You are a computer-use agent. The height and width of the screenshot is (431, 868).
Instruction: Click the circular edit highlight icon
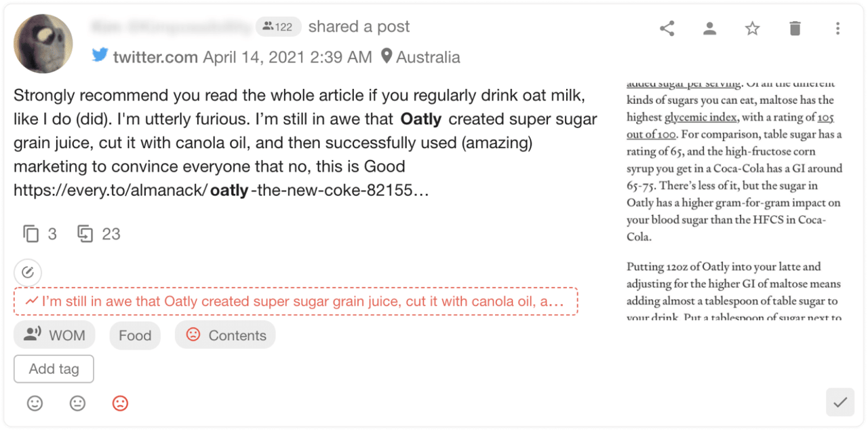[28, 273]
